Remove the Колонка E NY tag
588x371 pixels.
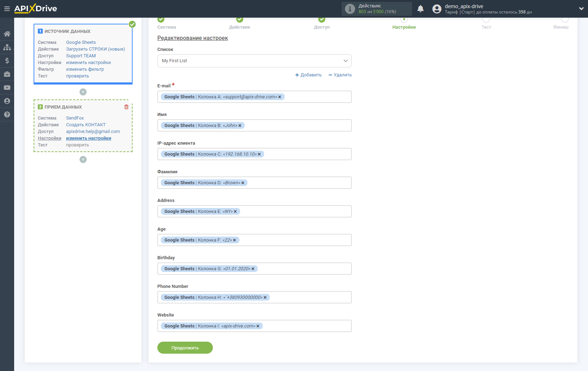click(x=235, y=211)
